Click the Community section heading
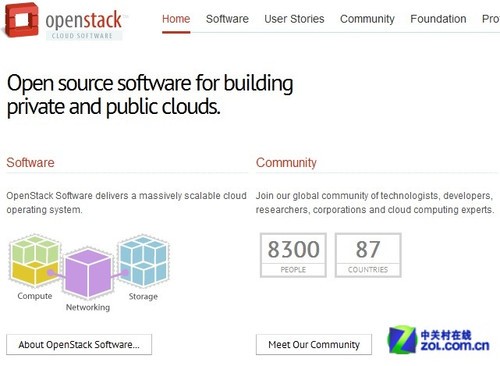This screenshot has height=366, width=500. (286, 163)
